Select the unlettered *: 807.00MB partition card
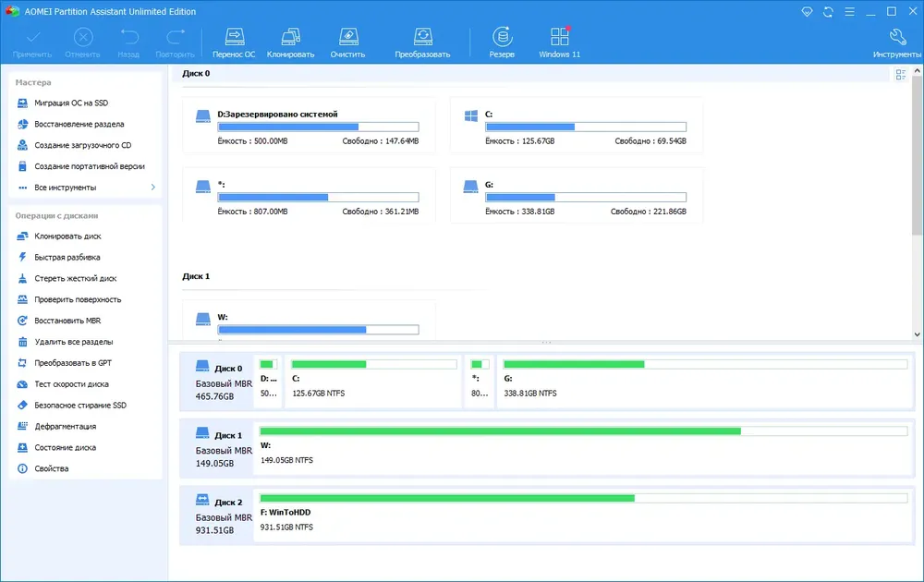Screen dimensions: 924x582 [309, 196]
